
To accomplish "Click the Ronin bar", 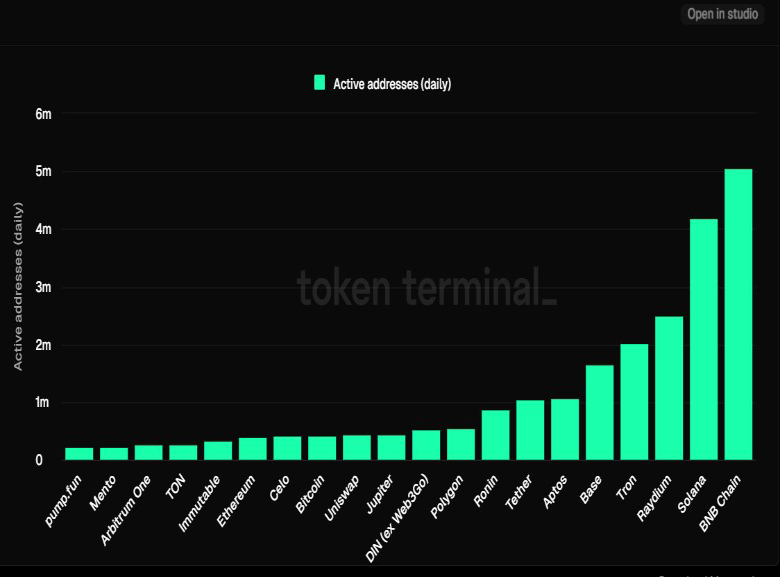I will [x=496, y=435].
